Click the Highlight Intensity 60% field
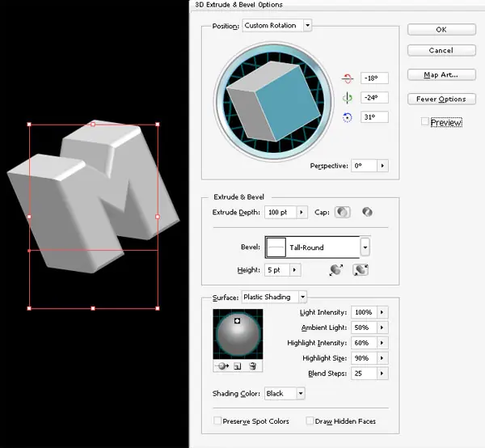Image resolution: width=485 pixels, height=448 pixels. tap(364, 343)
